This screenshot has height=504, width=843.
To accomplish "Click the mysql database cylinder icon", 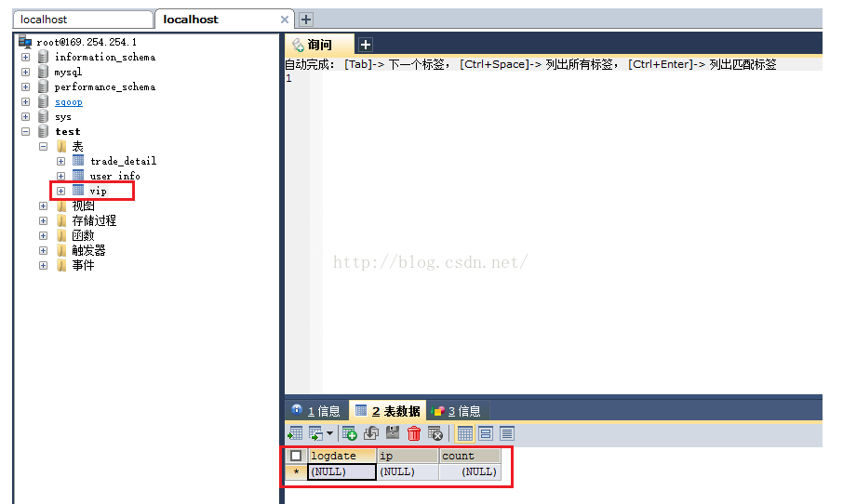I will [x=44, y=72].
